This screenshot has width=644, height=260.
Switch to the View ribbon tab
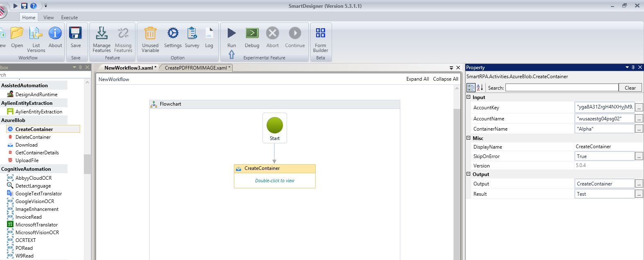click(49, 18)
